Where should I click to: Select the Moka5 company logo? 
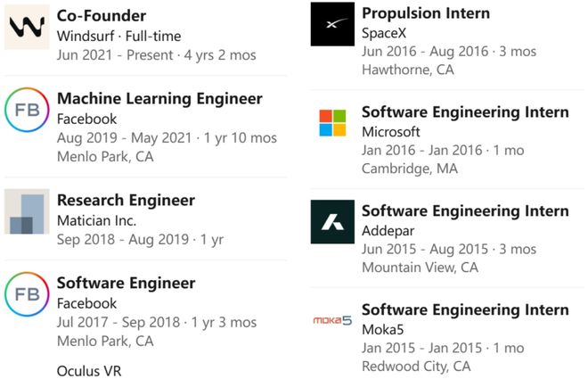[332, 320]
